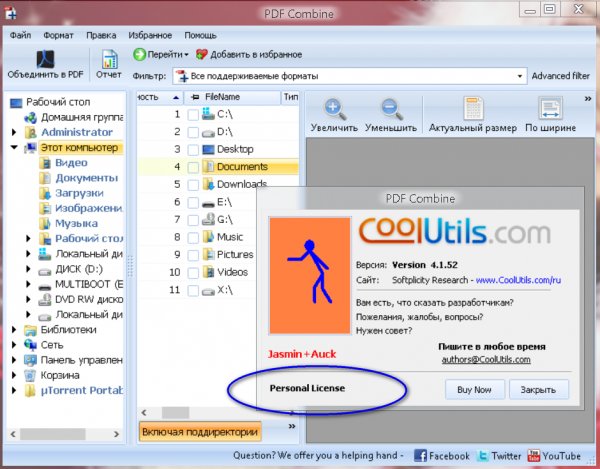Click the Desktop item icon in file list
This screenshot has height=469, width=600.
click(x=208, y=149)
